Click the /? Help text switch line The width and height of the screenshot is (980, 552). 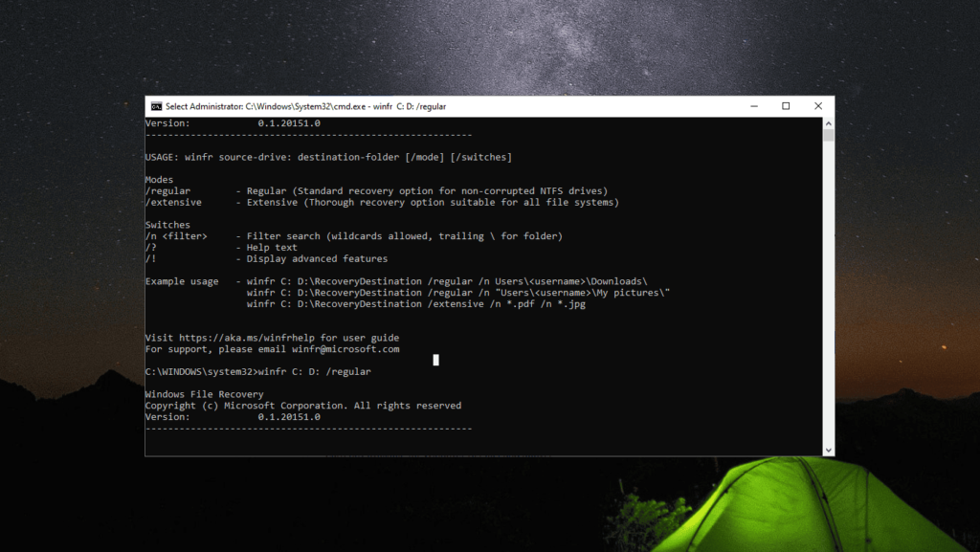(150, 248)
